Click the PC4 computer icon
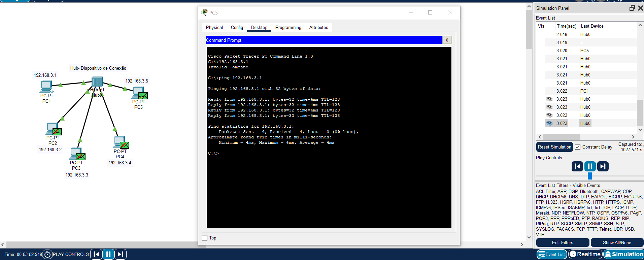 119,142
